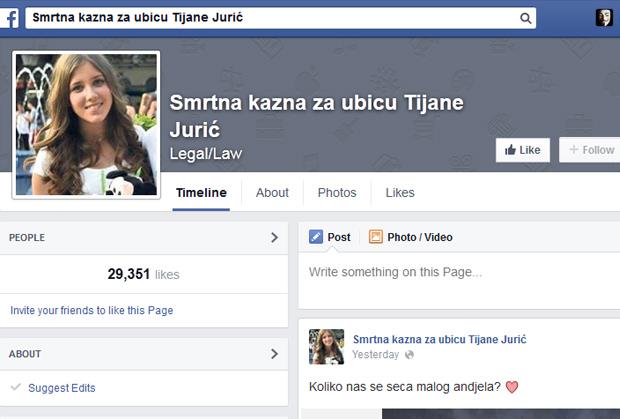Viewport: 620px width, 419px height.
Task: Open the About tab
Action: pyautogui.click(x=272, y=193)
